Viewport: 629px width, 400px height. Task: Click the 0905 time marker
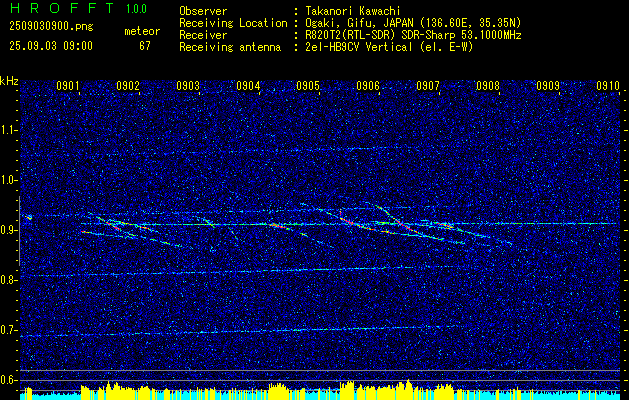point(308,86)
